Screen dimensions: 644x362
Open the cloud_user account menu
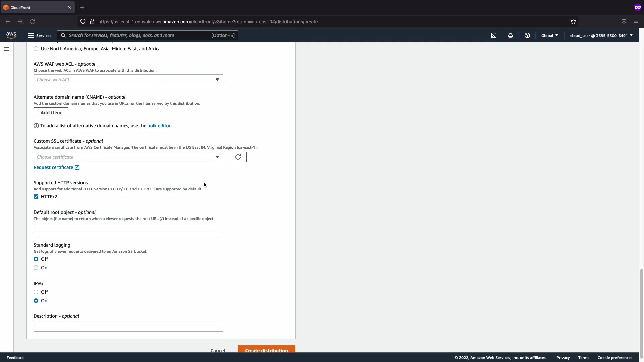click(x=601, y=35)
